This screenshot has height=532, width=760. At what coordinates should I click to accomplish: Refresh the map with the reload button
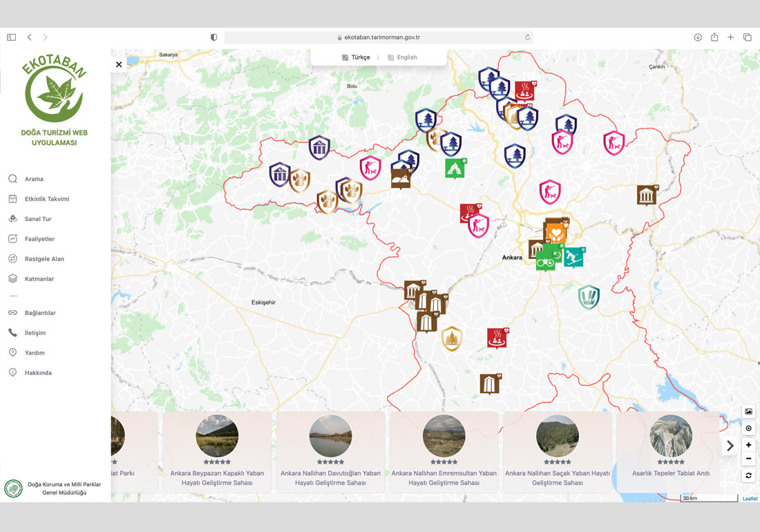coord(748,475)
